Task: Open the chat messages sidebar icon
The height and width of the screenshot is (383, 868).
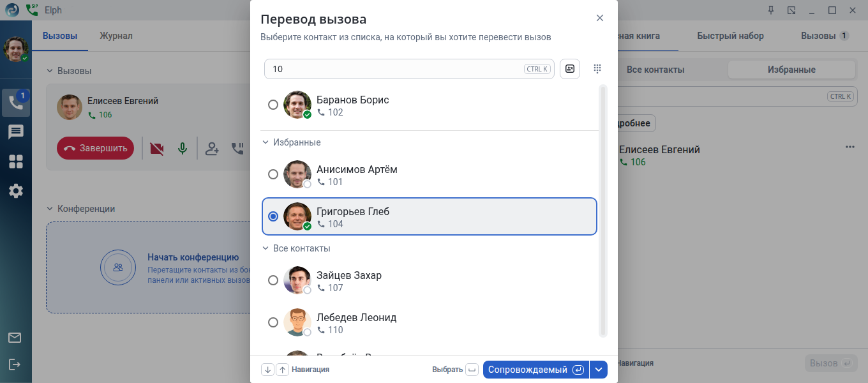Action: point(16,132)
